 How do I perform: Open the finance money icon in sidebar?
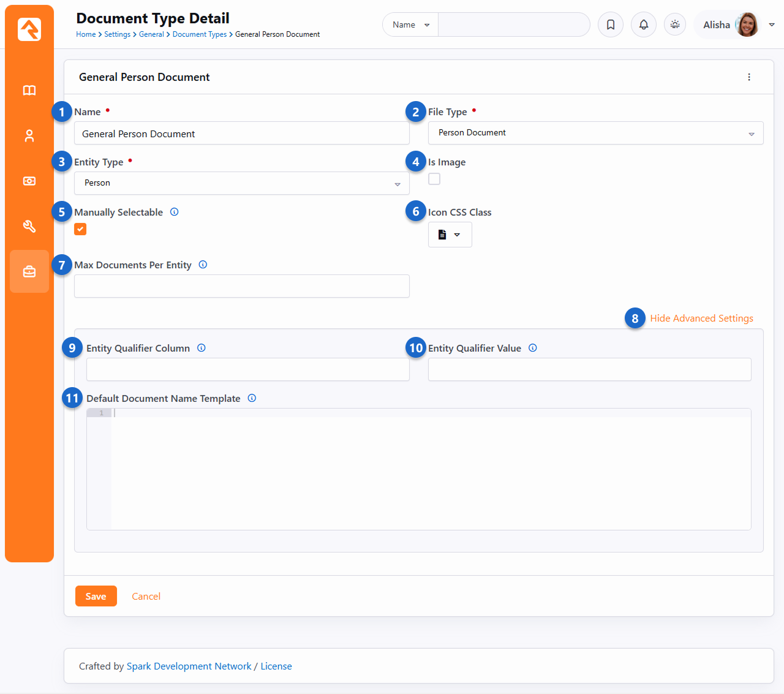[29, 181]
